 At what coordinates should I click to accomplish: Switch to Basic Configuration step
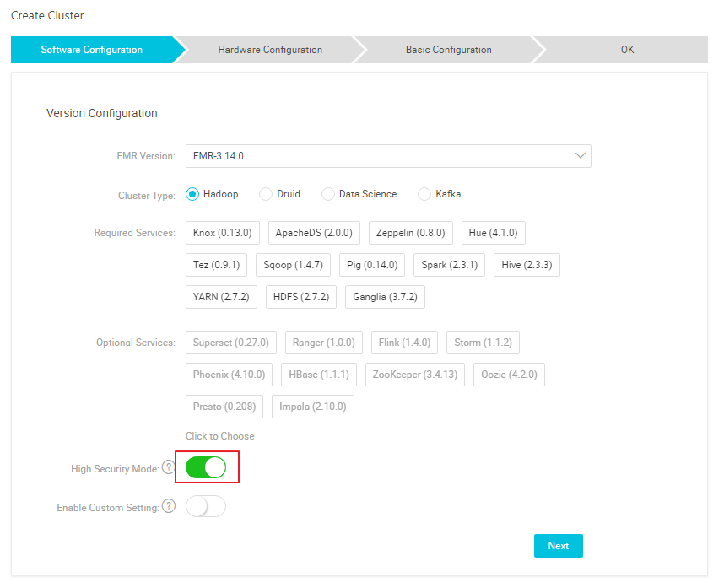pos(448,50)
